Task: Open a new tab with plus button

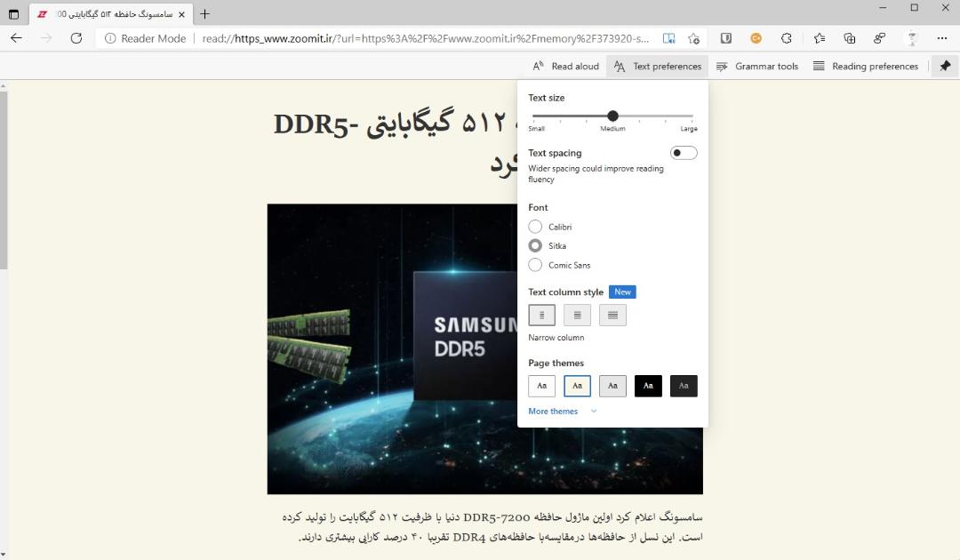Action: pyautogui.click(x=204, y=13)
